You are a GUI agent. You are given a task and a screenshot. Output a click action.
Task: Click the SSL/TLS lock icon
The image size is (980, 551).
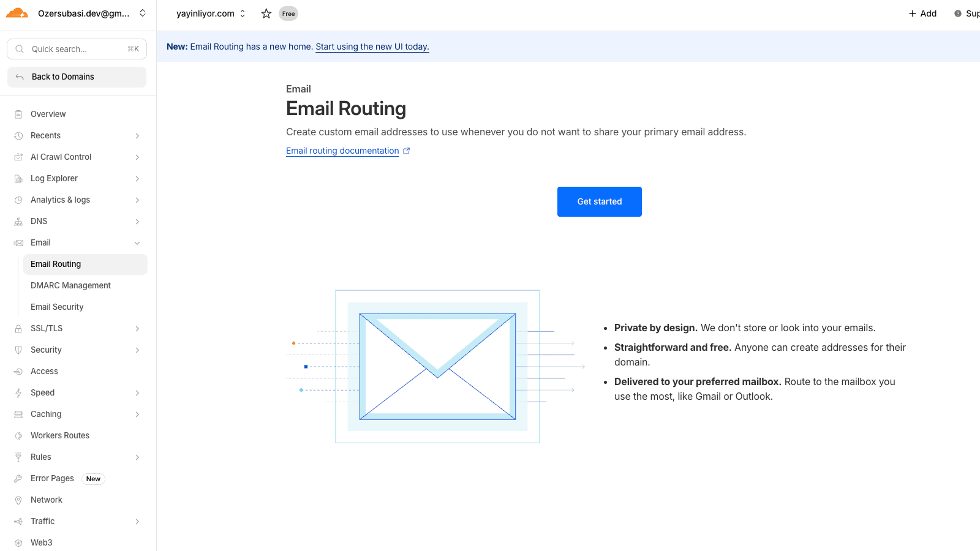click(x=18, y=329)
